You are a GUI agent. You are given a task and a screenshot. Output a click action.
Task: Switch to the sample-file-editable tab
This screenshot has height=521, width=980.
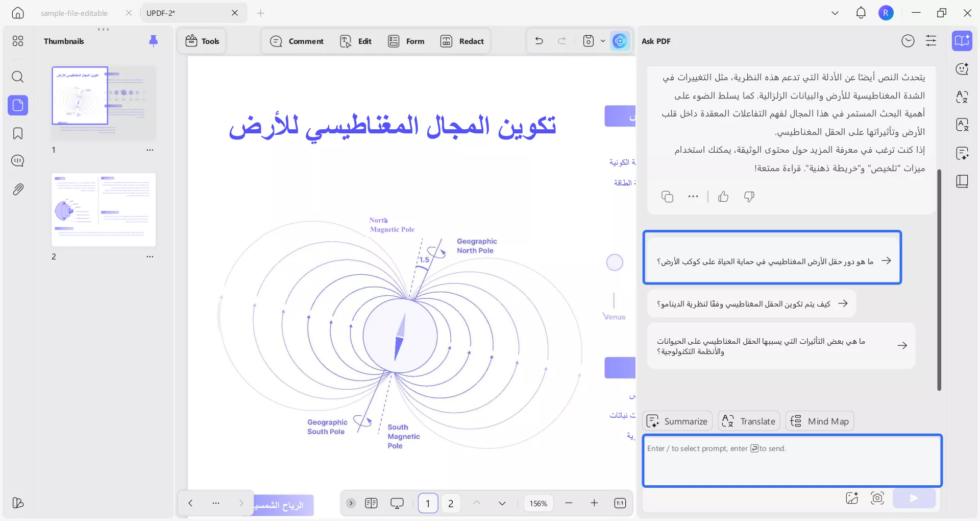(x=75, y=13)
